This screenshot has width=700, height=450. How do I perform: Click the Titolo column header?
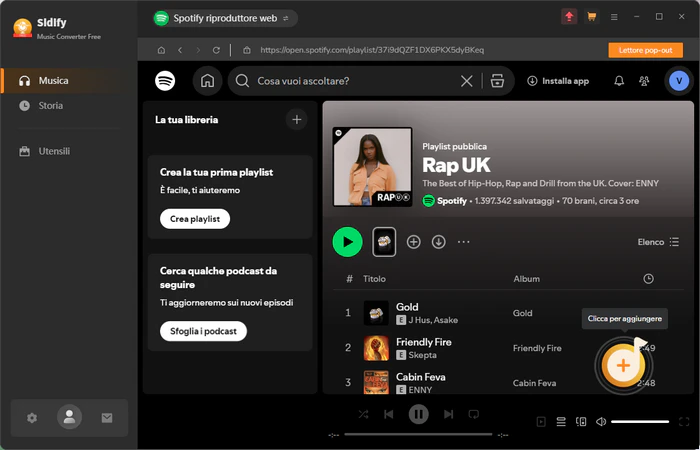(374, 279)
